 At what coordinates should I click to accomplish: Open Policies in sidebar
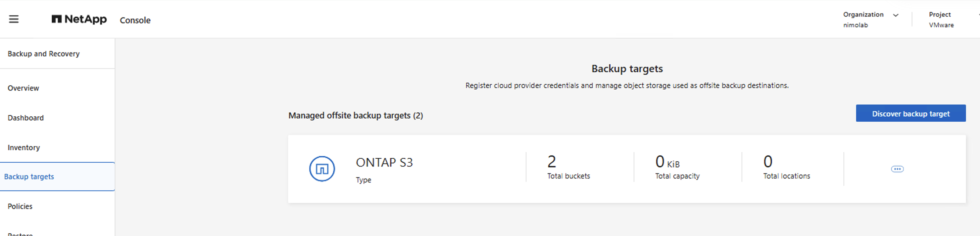click(20, 206)
